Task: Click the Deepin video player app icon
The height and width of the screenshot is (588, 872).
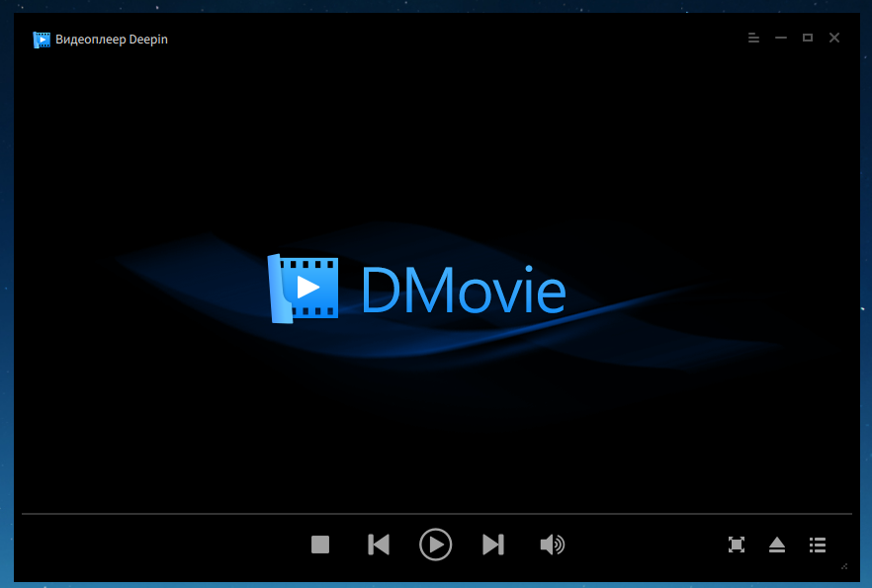Action: click(42, 40)
